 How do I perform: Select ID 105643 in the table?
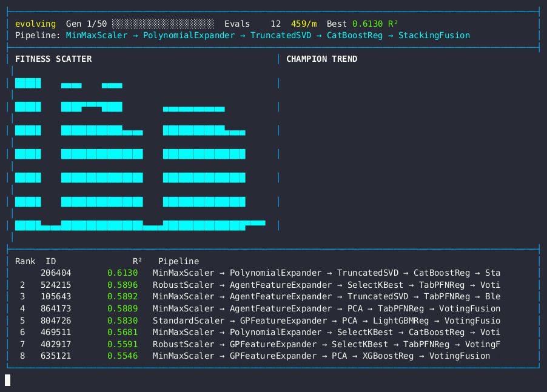[x=56, y=296]
